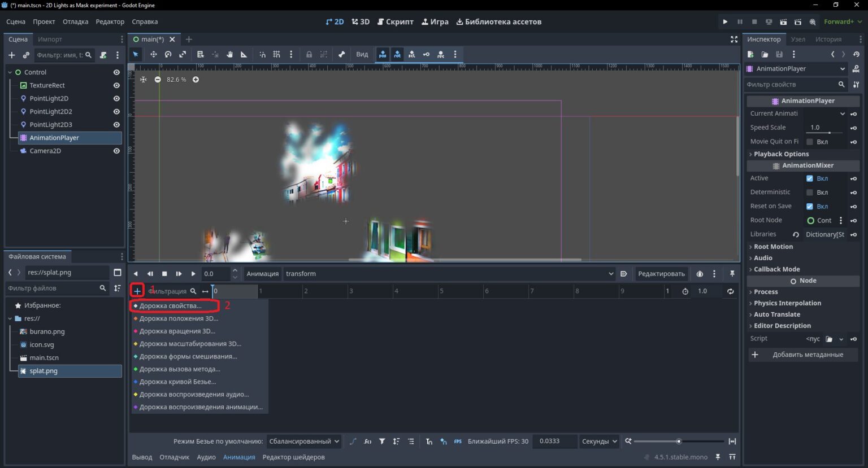Viewport: 868px width, 468px height.
Task: Click the add track plus button
Action: [x=137, y=291]
